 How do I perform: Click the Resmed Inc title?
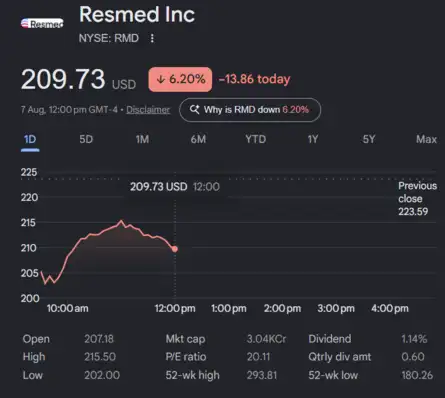tap(137, 15)
